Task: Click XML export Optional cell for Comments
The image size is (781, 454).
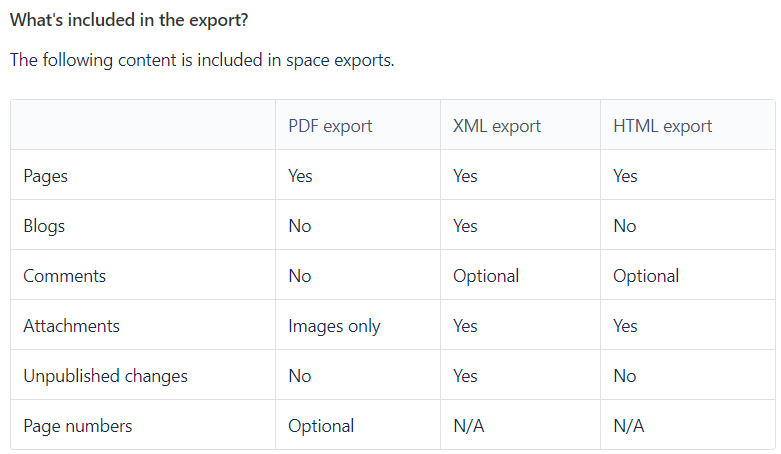Action: pyautogui.click(x=486, y=276)
